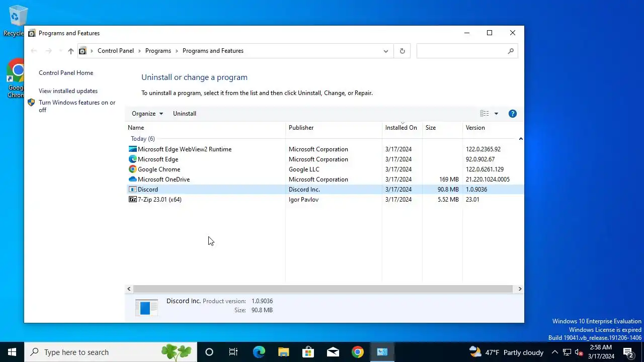Screen dimensions: 644x362
Task: Click the Microsoft Edge program icon in list
Action: [133, 159]
